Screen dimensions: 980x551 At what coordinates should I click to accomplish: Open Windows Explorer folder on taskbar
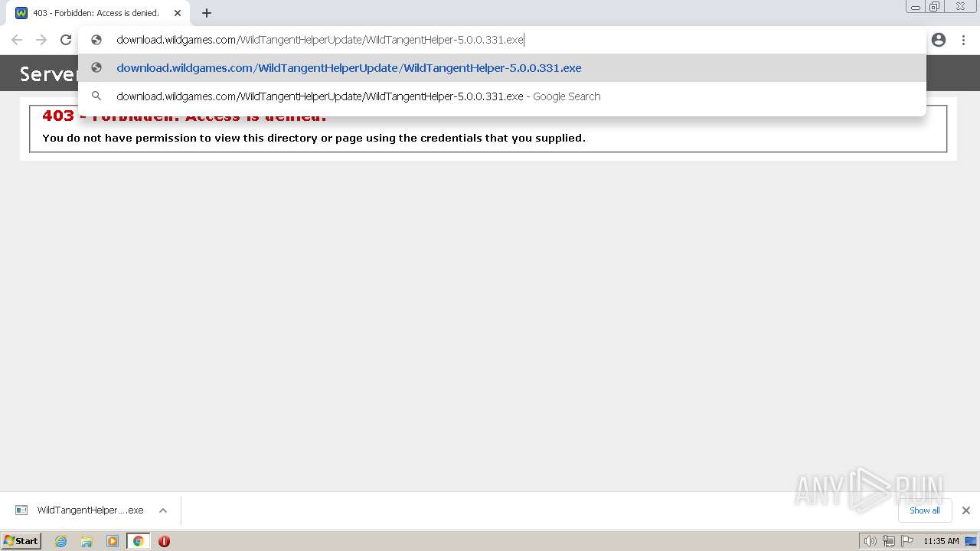tap(87, 541)
